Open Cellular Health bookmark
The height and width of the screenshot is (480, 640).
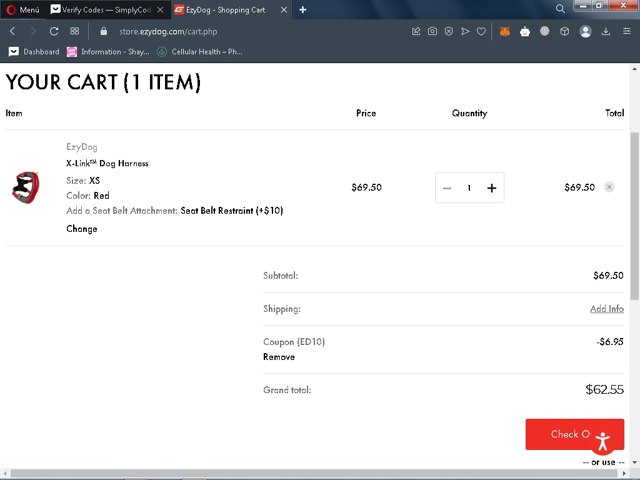(x=200, y=52)
